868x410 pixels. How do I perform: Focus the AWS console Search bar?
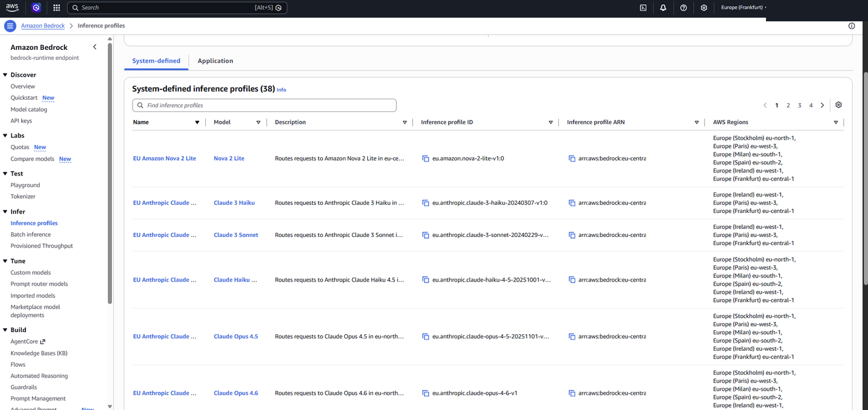click(177, 8)
